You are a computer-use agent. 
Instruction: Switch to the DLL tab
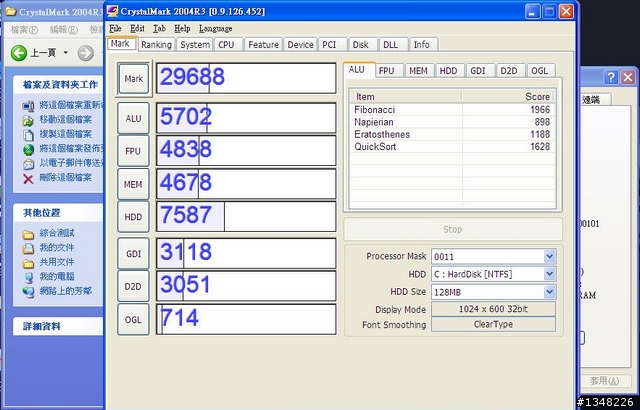391,44
